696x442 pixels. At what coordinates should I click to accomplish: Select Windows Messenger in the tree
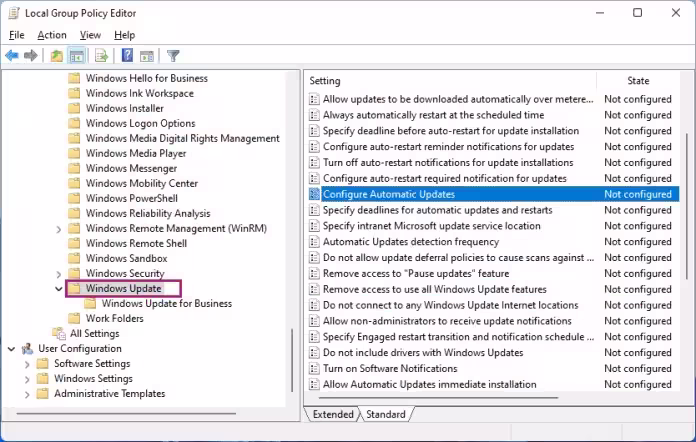click(131, 169)
